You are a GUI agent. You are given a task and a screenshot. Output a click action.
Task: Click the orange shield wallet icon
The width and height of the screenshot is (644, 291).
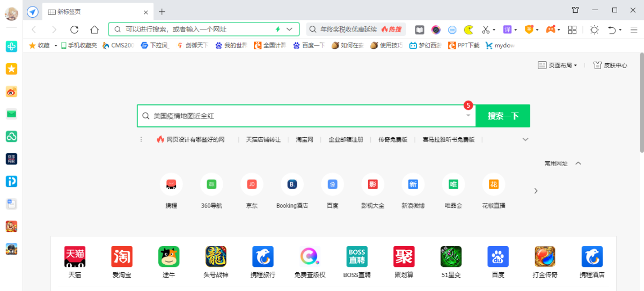(529, 29)
